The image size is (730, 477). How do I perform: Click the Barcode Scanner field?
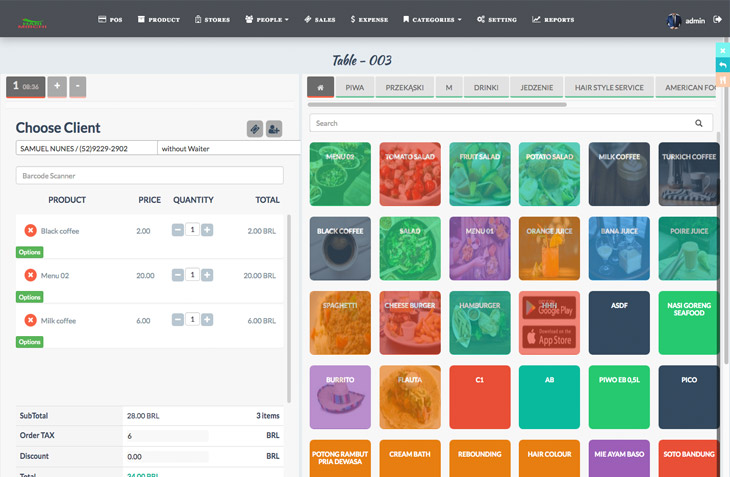149,175
